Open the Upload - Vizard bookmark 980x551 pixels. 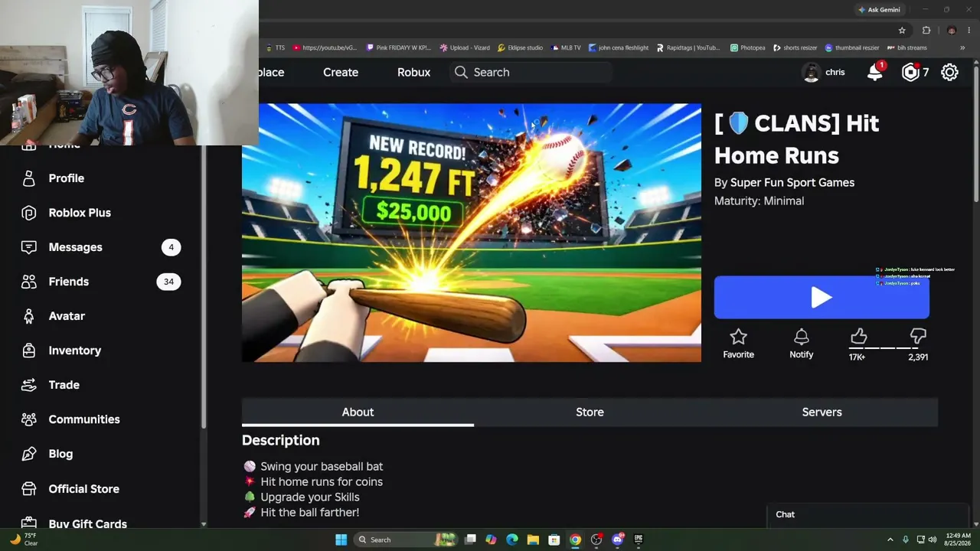[x=465, y=47]
